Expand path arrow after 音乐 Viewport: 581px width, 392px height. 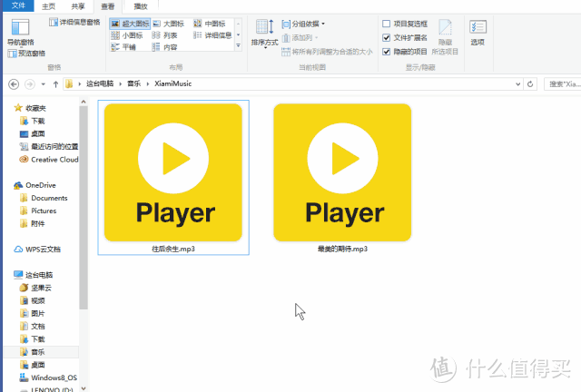(x=147, y=84)
